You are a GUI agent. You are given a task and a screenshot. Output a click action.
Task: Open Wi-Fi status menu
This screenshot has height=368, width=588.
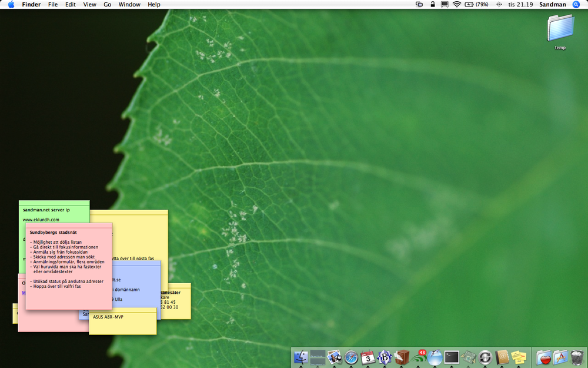pos(456,4)
